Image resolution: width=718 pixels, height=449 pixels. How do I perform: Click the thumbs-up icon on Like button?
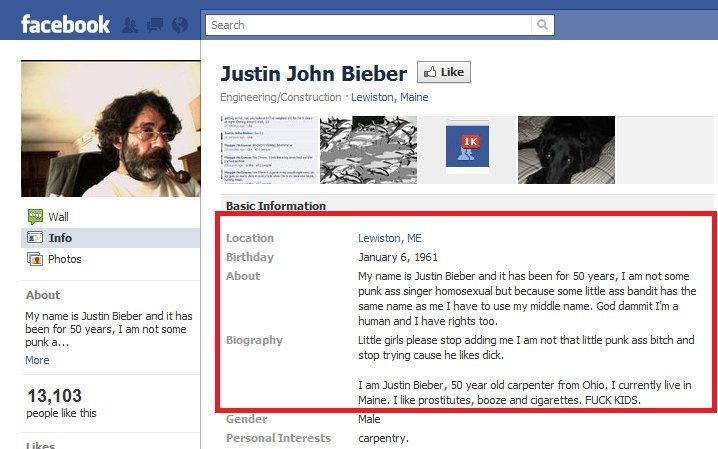[430, 72]
